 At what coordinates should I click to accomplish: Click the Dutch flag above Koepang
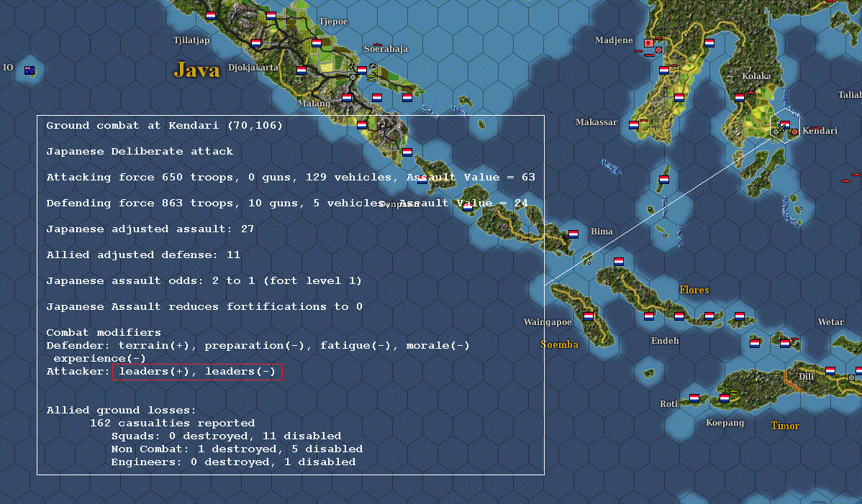coord(725,398)
